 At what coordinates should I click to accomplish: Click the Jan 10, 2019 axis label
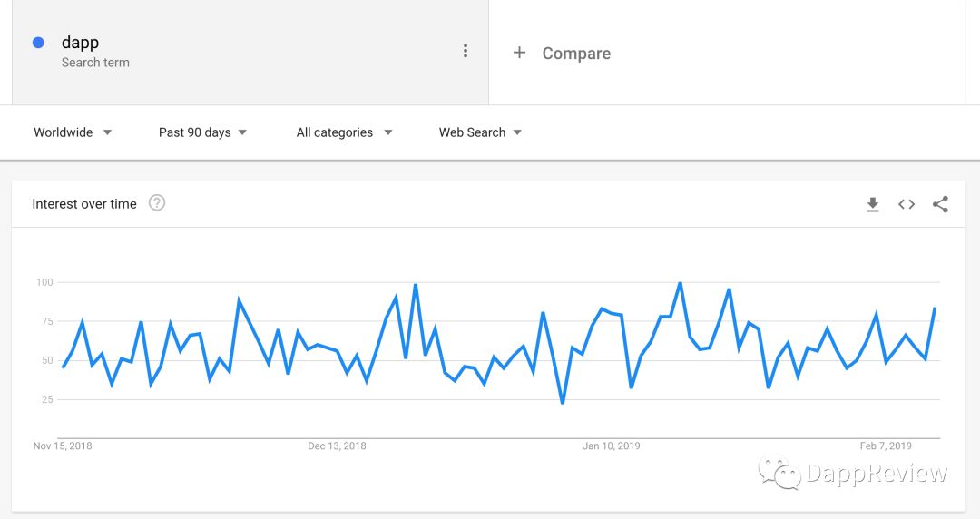pos(612,446)
